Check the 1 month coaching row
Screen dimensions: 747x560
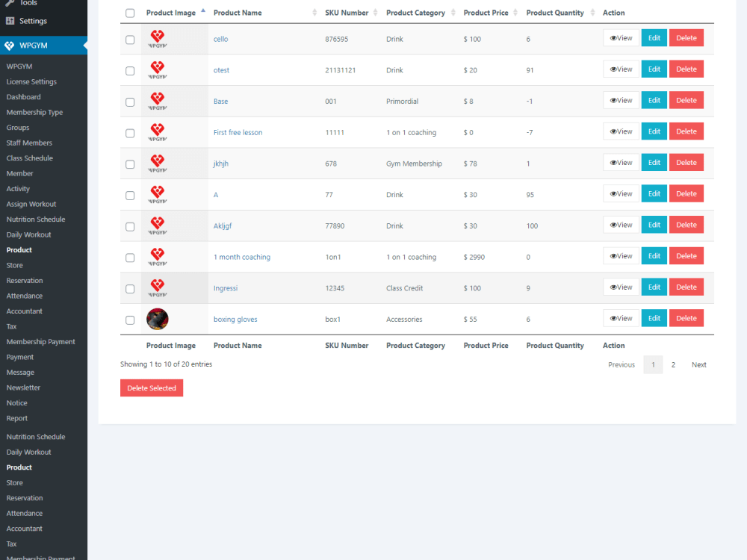click(130, 258)
